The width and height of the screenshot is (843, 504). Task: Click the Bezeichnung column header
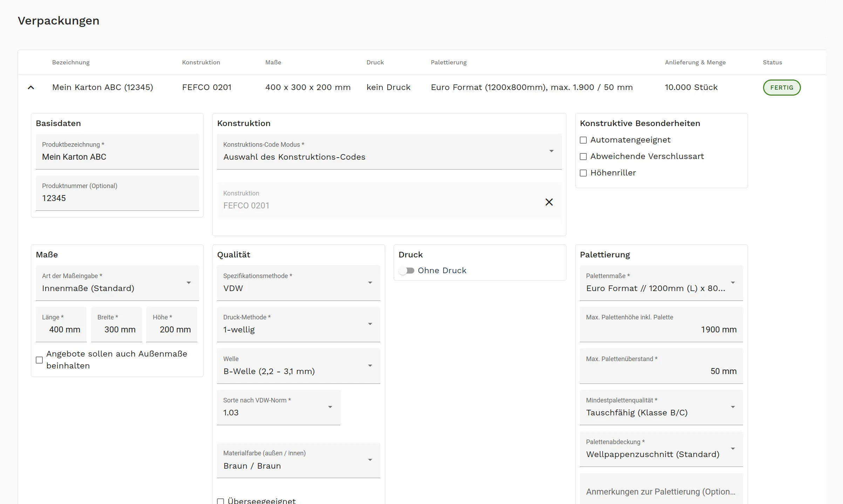(x=71, y=62)
